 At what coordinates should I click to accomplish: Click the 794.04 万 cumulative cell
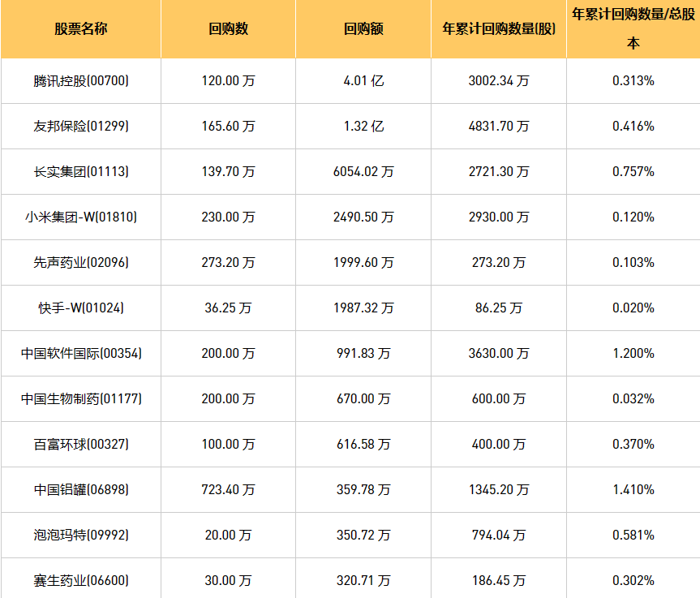click(x=499, y=535)
